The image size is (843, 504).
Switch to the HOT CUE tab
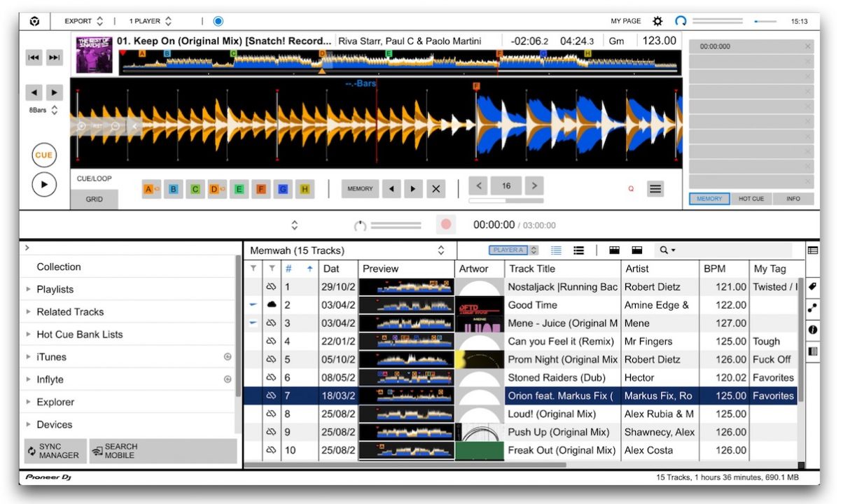pyautogui.click(x=751, y=199)
